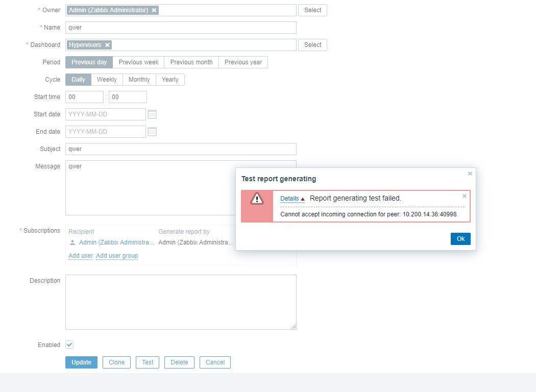Close the Test report generating dialog
Viewport: 536px width, 392px height.
[x=470, y=174]
